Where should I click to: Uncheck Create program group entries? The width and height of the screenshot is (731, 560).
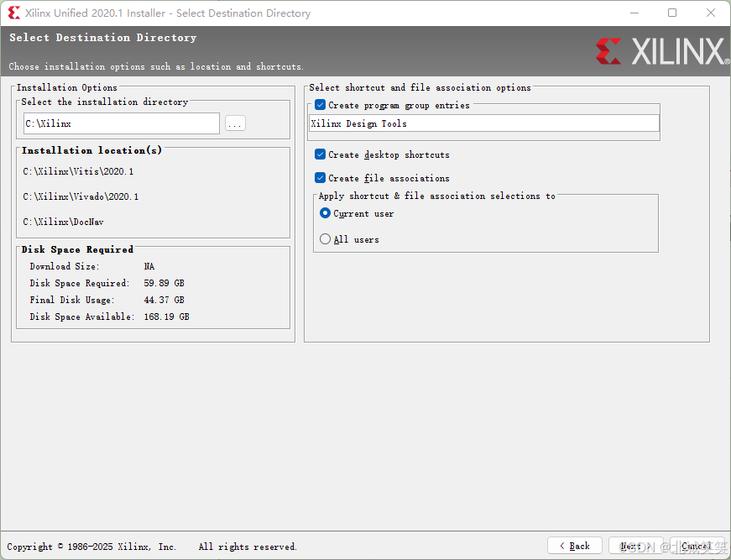pos(321,105)
